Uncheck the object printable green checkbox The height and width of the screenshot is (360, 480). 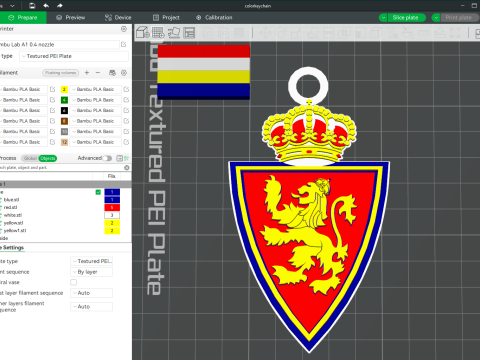pyautogui.click(x=98, y=192)
